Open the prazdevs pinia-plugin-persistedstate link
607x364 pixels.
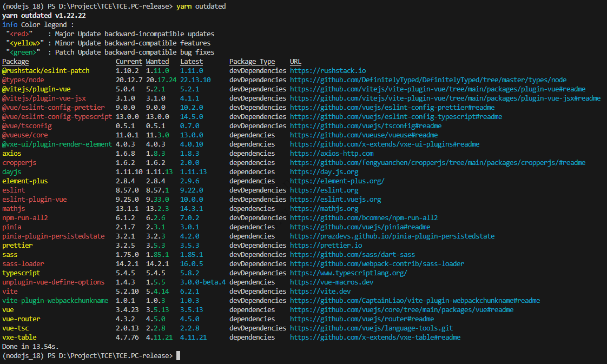click(392, 236)
